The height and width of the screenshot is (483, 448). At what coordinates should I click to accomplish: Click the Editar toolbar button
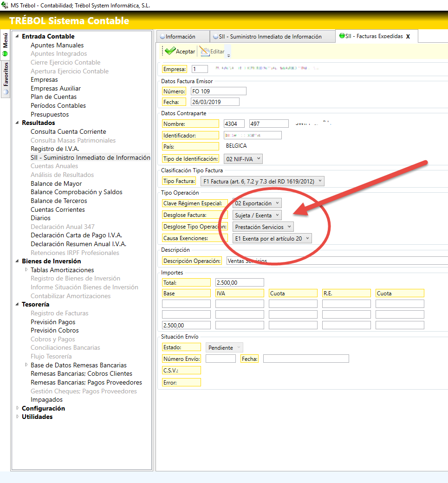click(213, 51)
